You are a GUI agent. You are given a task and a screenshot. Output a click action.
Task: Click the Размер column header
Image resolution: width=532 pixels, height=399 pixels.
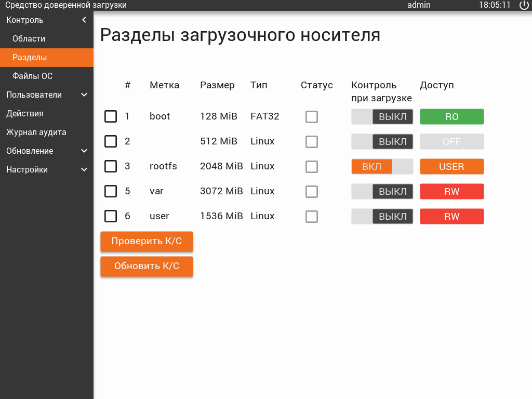217,85
